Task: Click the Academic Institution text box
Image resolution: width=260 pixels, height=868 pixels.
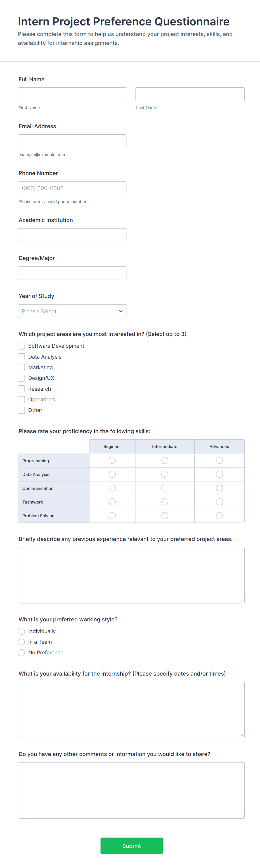Action: [72, 235]
